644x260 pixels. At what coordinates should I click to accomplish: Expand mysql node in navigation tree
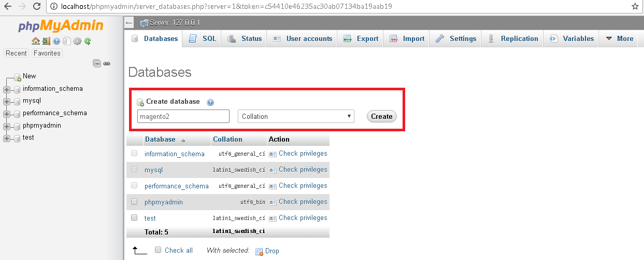(x=7, y=101)
